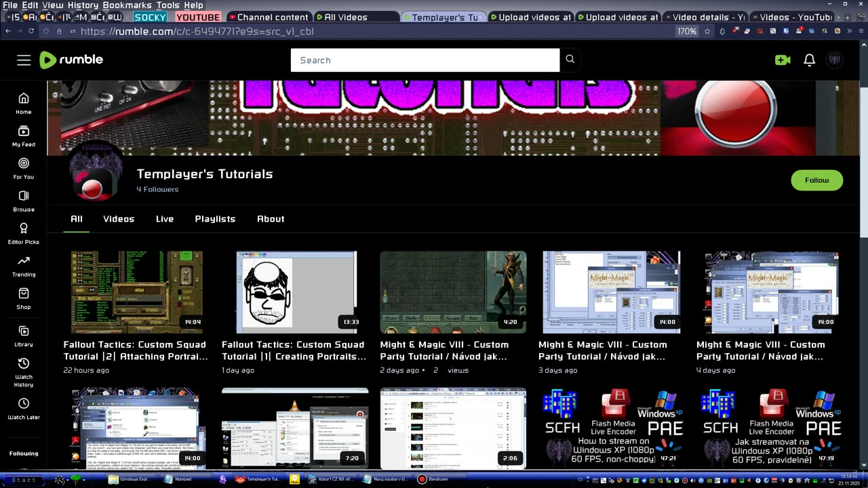Viewport: 868px width, 488px height.
Task: Open the hamburger menu next to Rumble logo
Action: pyautogui.click(x=24, y=60)
